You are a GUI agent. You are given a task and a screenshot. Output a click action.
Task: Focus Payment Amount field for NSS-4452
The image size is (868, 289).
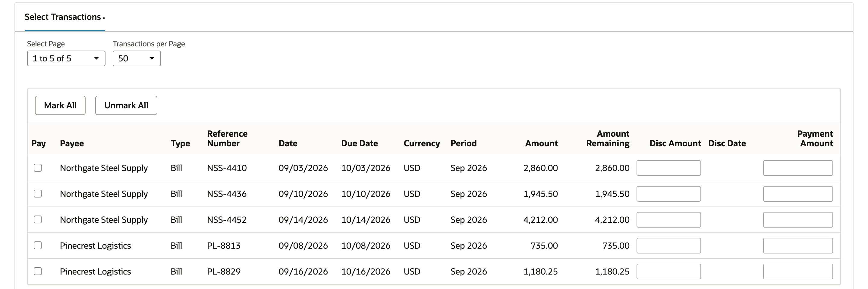click(798, 220)
